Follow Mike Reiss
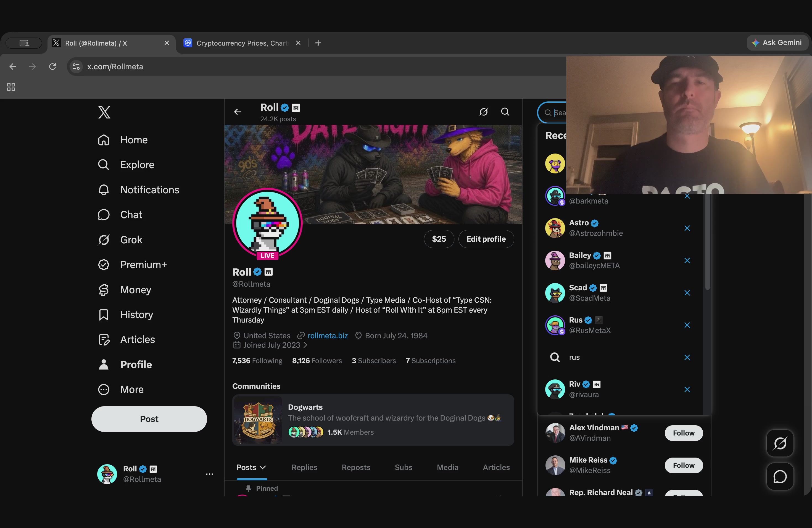The image size is (812, 528). point(683,465)
